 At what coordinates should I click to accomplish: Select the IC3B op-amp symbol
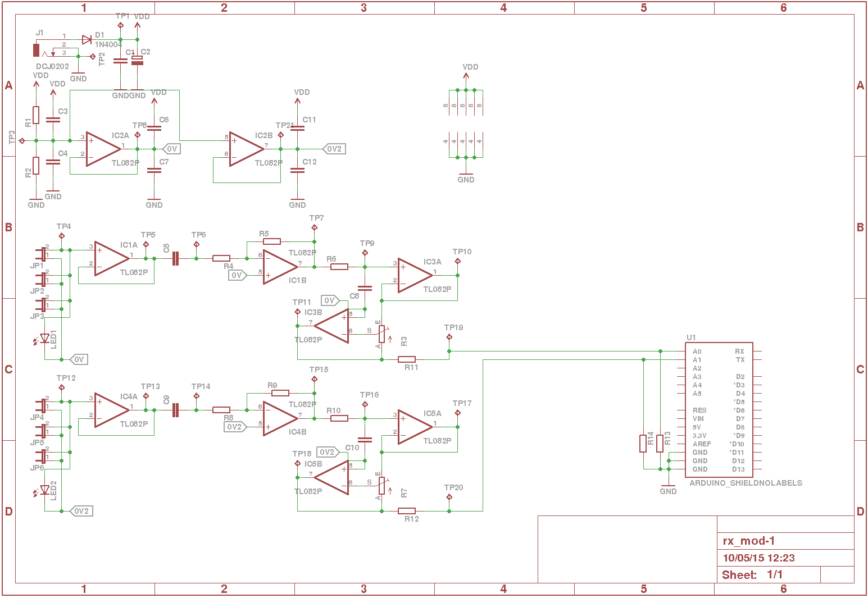331,326
